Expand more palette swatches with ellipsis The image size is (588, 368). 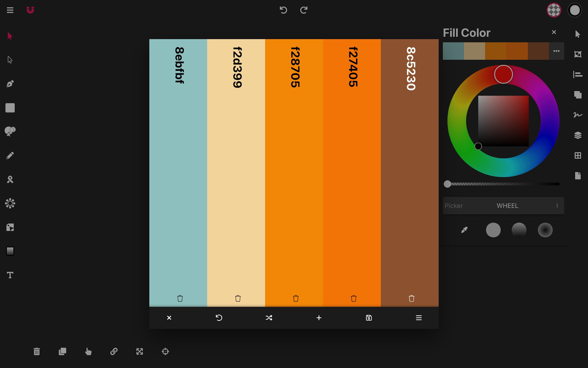coord(556,51)
